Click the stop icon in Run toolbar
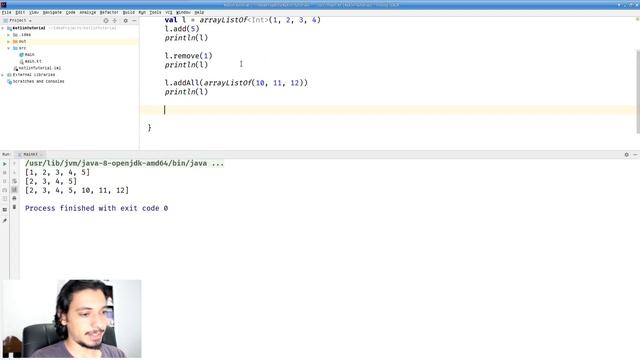Viewport: 640px width, 360px height. 5,172
